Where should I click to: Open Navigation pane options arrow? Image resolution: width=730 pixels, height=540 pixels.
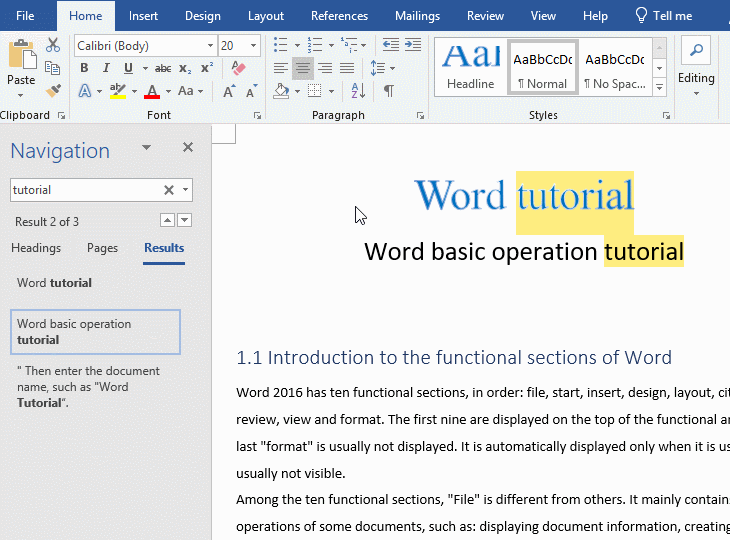(x=146, y=148)
